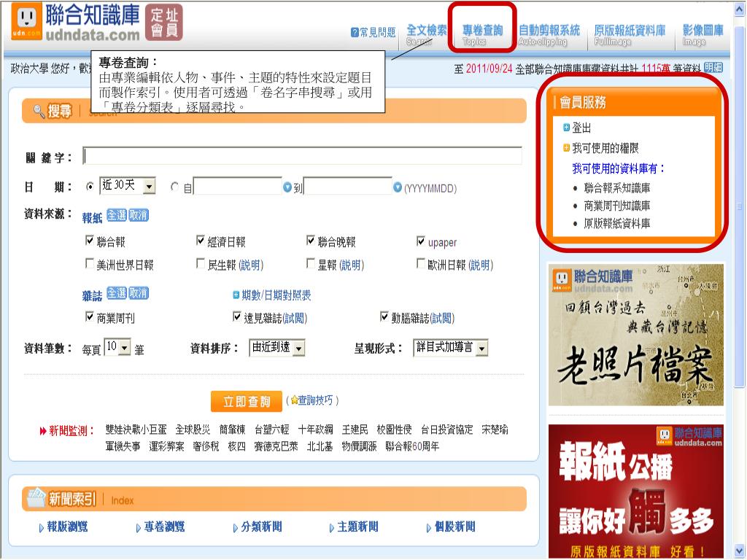Click the 試閱 link beside 遠見雜誌
Image resolution: width=747 pixels, height=560 pixels.
point(295,318)
